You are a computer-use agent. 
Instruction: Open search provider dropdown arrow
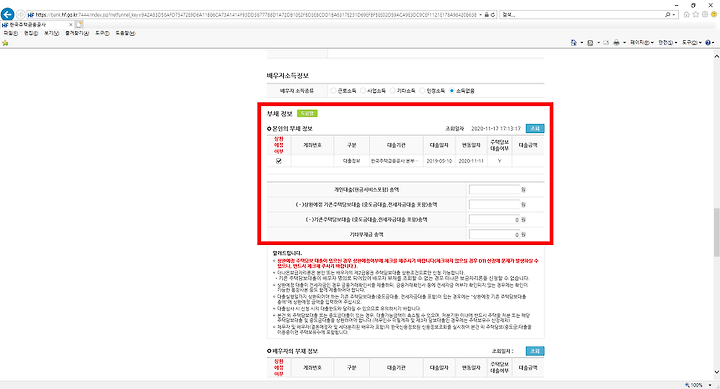pyautogui.click(x=674, y=15)
